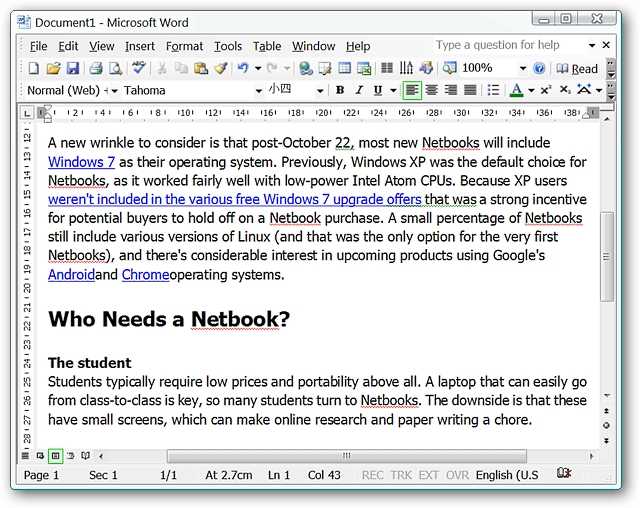Save the document with the floppy disk icon
640x508 pixels.
point(73,68)
